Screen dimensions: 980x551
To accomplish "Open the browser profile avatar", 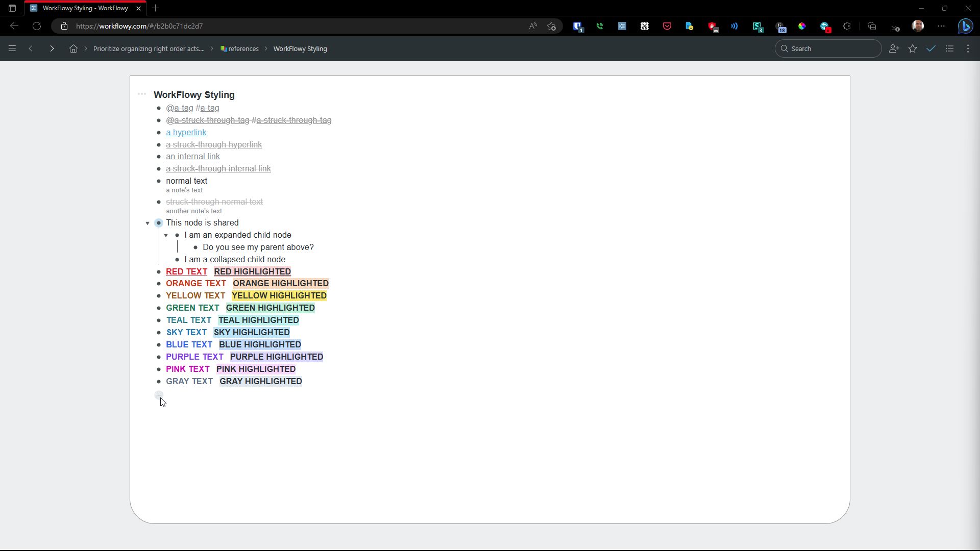I will pos(918,26).
